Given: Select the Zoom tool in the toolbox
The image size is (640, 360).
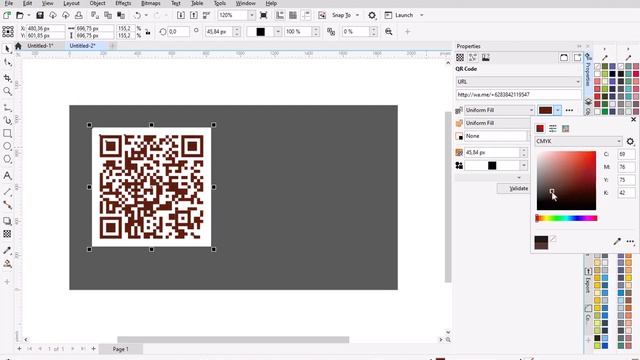Looking at the screenshot, I should [7, 91].
